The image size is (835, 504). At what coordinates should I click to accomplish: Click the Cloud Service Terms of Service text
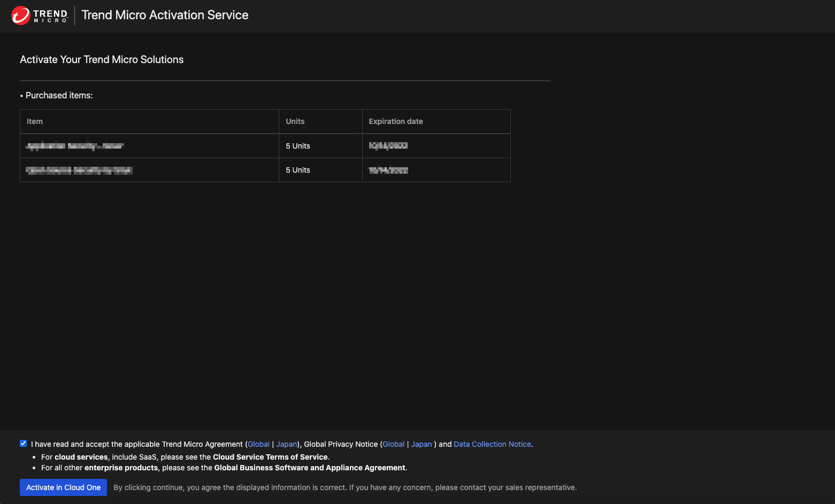[270, 457]
